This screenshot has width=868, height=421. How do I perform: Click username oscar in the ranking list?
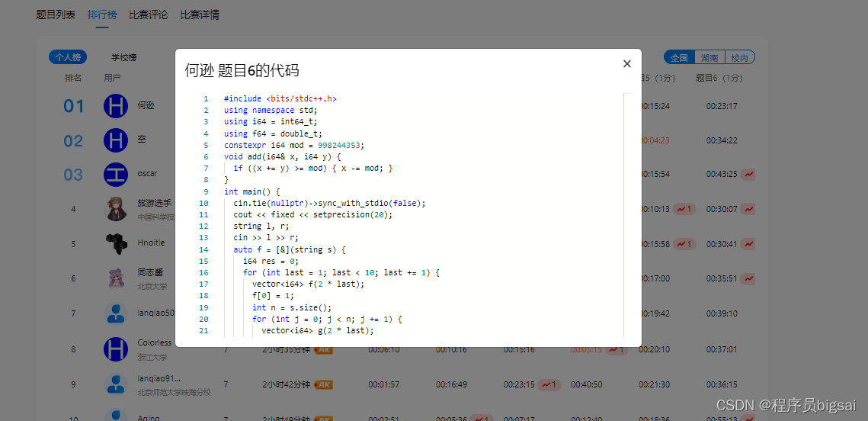147,173
